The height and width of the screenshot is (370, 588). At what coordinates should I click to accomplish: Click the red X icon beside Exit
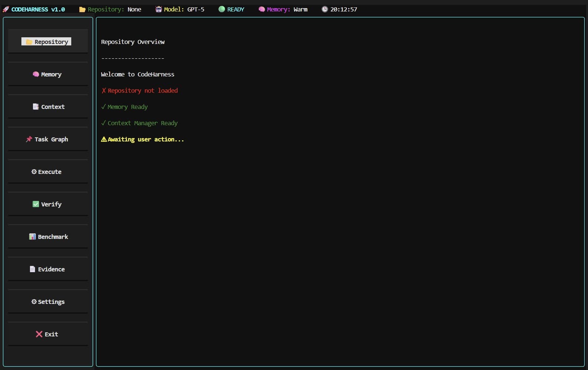coord(39,334)
